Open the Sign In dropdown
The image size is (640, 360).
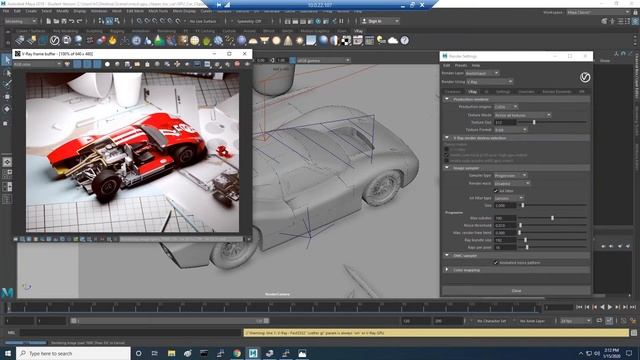[380, 21]
